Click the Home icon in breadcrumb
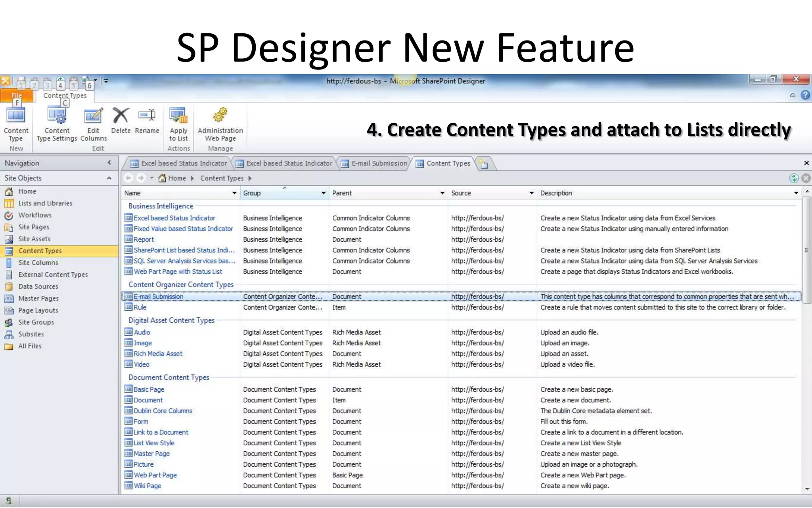The height and width of the screenshot is (508, 812). [x=162, y=178]
